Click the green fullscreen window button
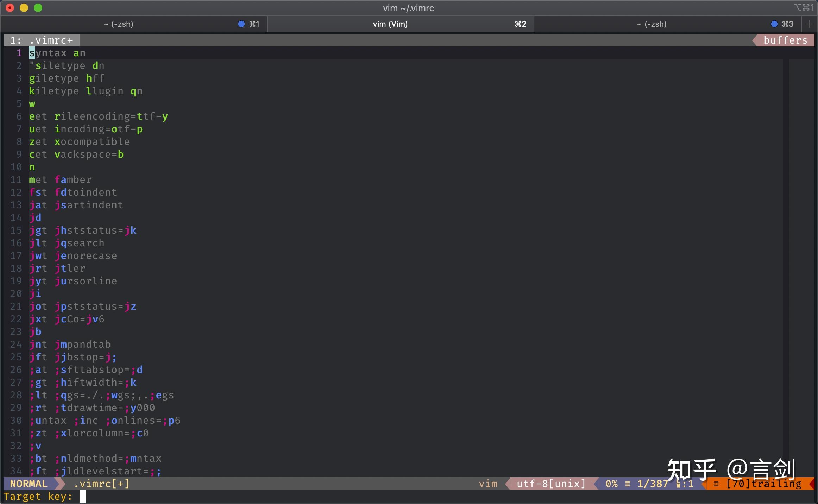 pos(38,8)
